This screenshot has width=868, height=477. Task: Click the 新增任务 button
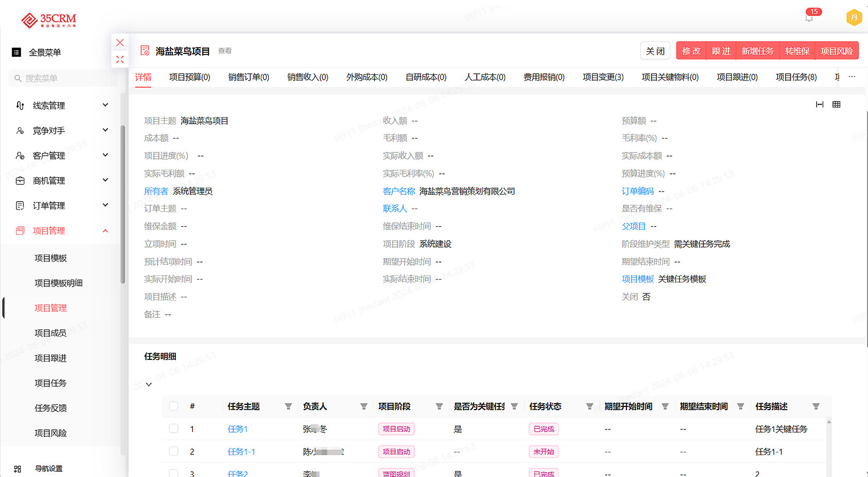pyautogui.click(x=757, y=51)
